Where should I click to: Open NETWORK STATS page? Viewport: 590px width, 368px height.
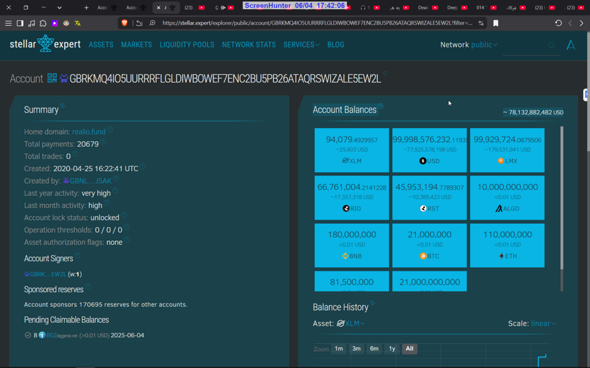(x=249, y=45)
